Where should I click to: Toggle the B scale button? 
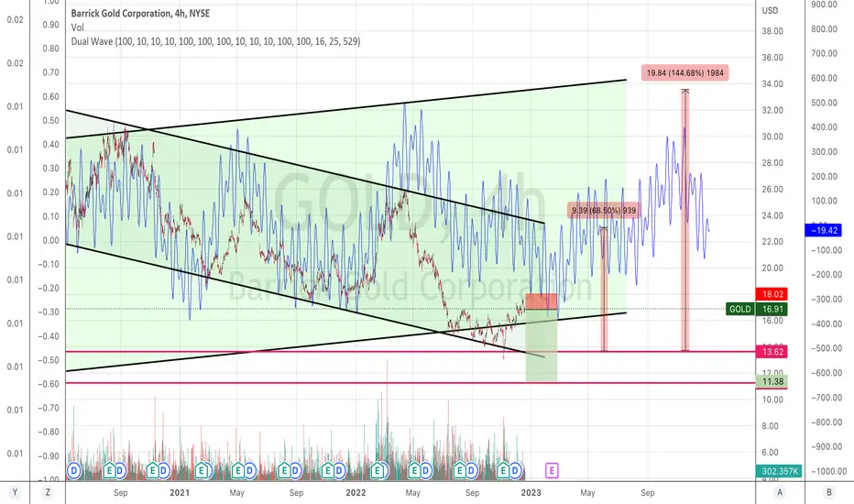tap(829, 493)
